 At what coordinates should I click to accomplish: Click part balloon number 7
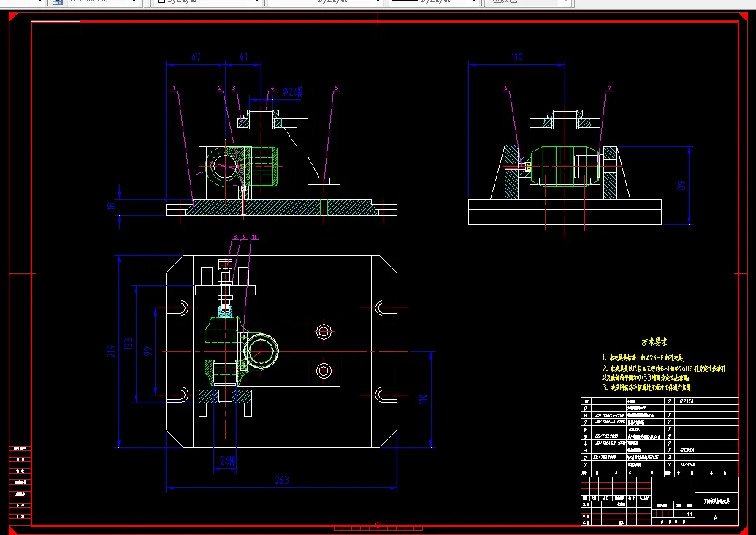(609, 88)
